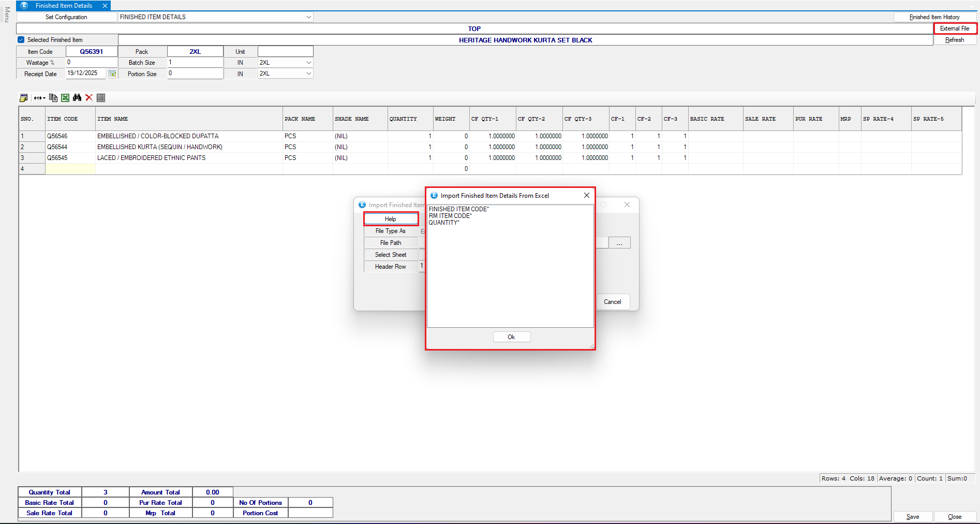Click the grid layout toolbar icon

tap(101, 98)
